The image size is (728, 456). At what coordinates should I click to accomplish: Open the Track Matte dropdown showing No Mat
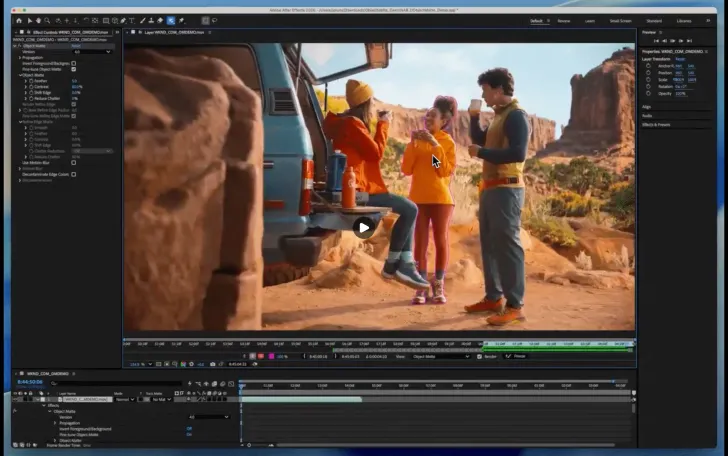(161, 399)
